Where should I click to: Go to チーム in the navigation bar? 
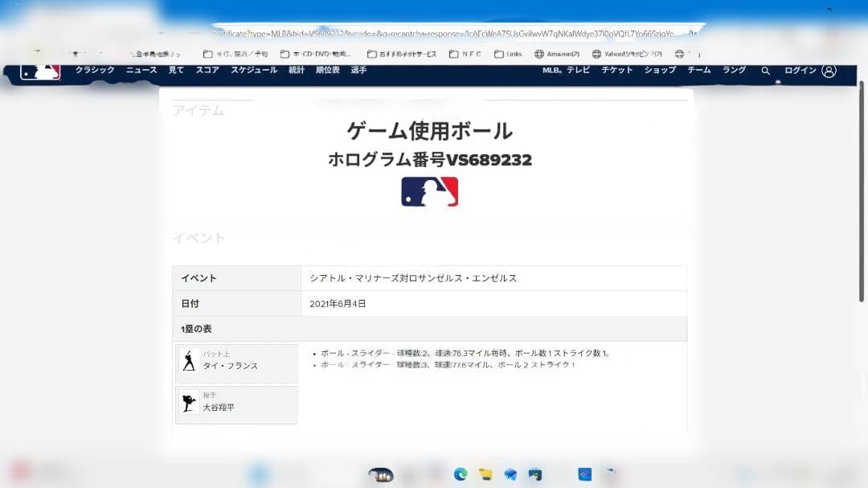pos(699,70)
